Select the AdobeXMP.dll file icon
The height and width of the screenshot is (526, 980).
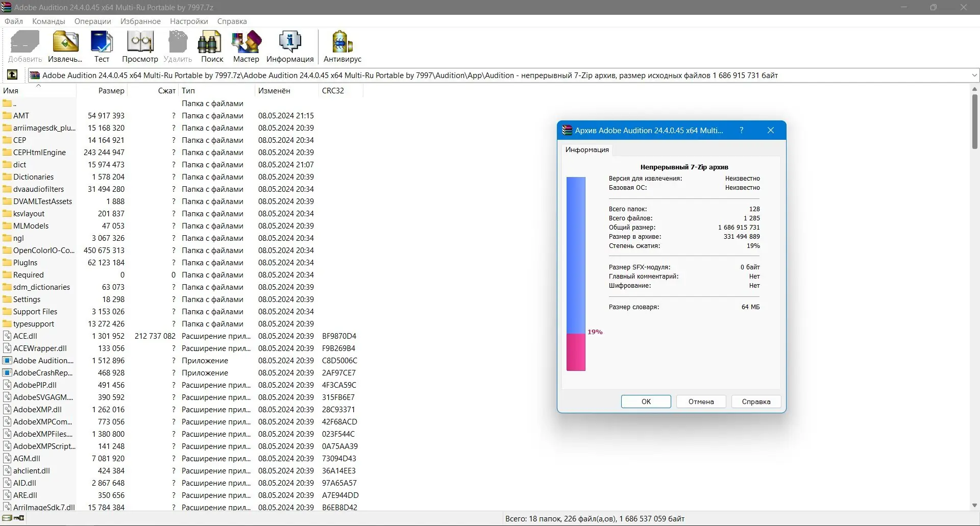7,409
